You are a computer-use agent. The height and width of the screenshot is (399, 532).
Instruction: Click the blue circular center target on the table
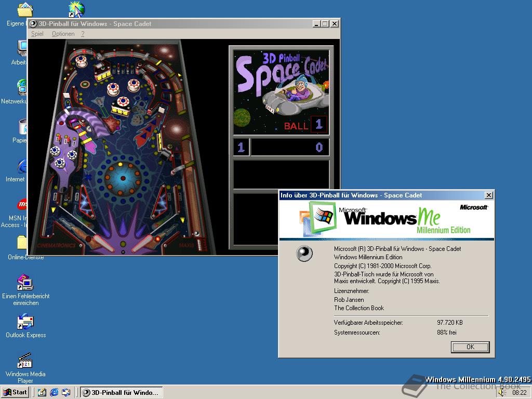122,178
